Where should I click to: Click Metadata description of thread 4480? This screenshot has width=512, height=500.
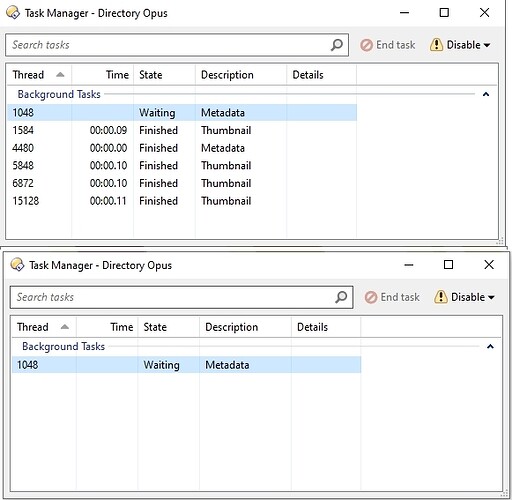[223, 148]
